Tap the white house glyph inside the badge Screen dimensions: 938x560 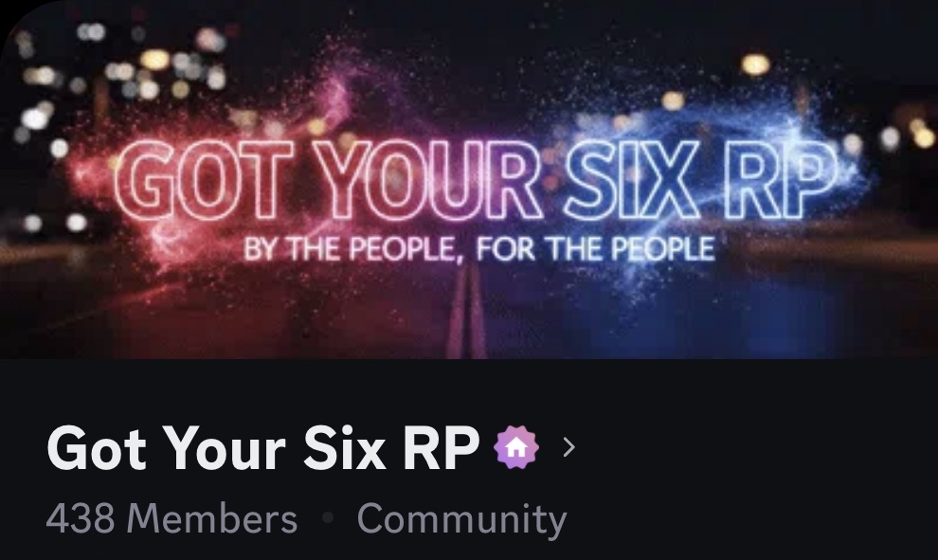pyautogui.click(x=516, y=447)
